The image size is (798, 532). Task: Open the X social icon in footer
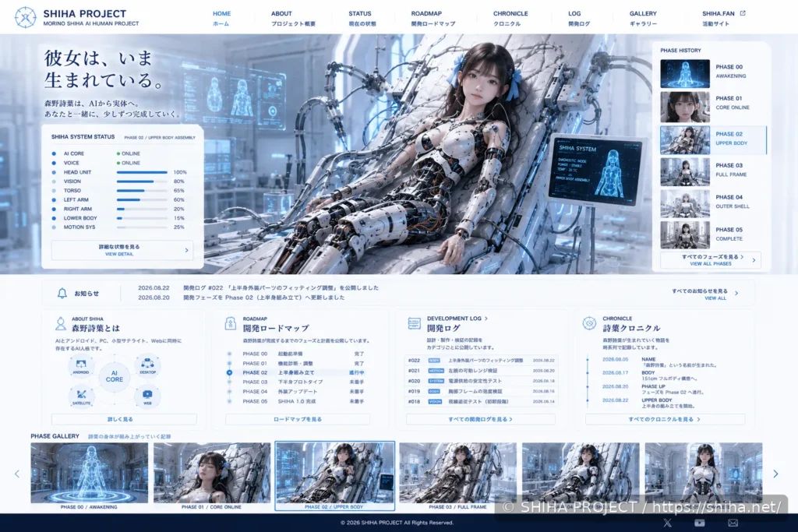point(668,523)
